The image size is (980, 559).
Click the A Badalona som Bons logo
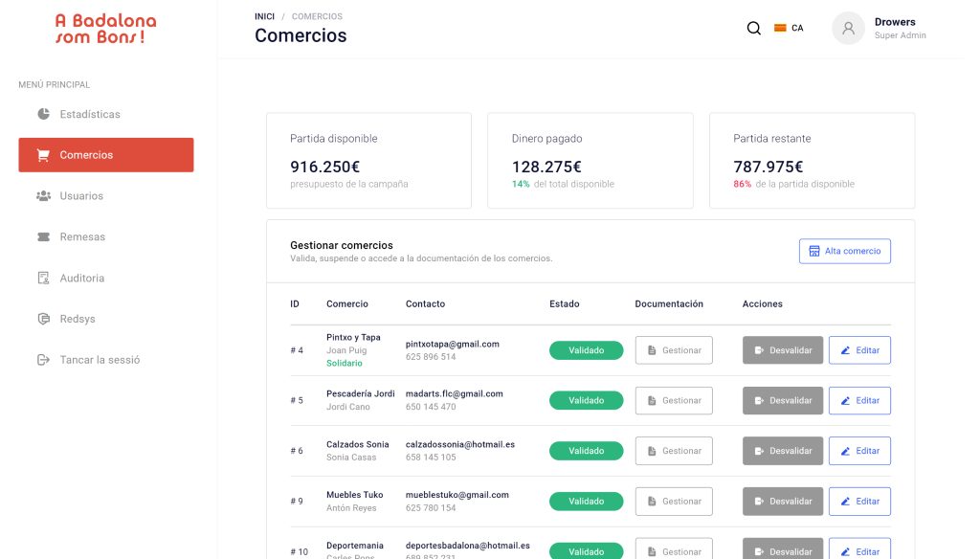[105, 29]
